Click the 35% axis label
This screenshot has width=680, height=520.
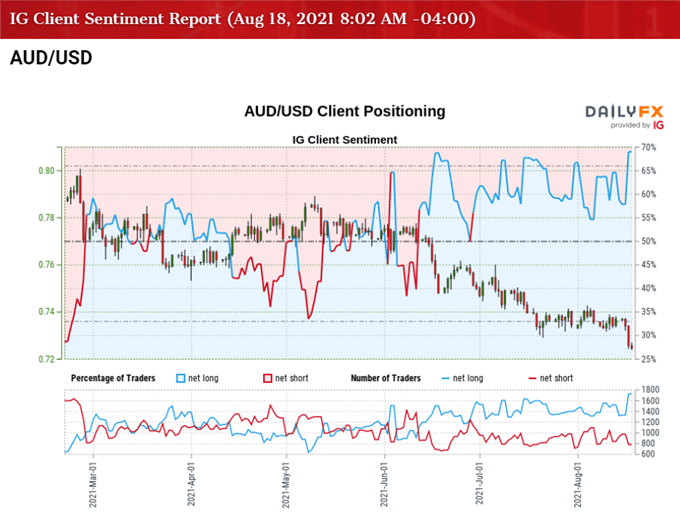coord(648,312)
